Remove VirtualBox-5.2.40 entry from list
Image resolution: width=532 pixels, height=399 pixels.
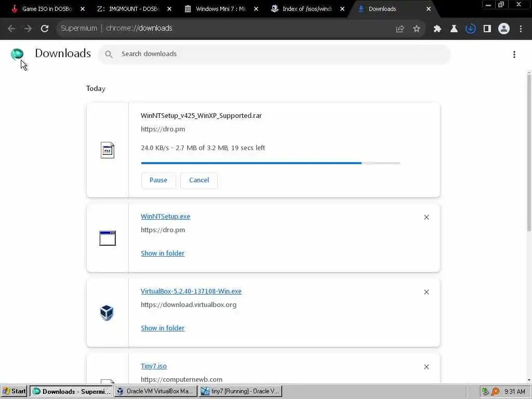[427, 292]
